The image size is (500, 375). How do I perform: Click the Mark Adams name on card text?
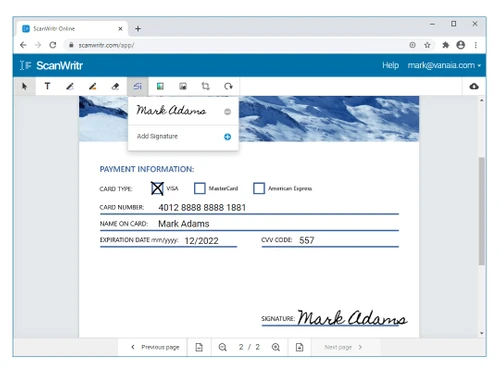point(184,224)
